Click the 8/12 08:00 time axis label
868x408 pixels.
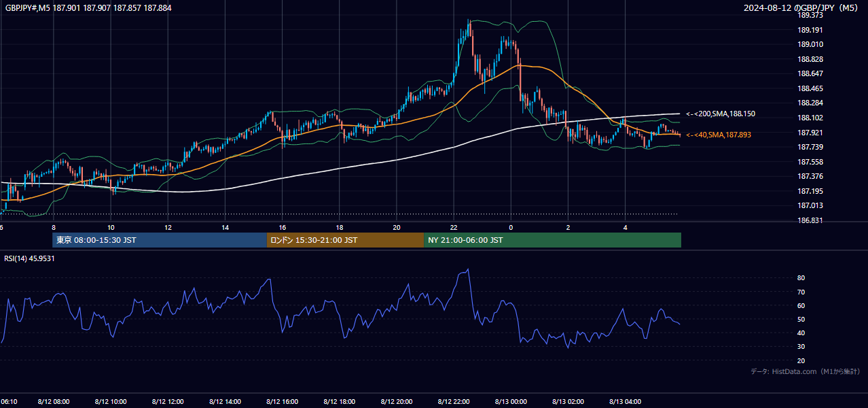point(53,402)
